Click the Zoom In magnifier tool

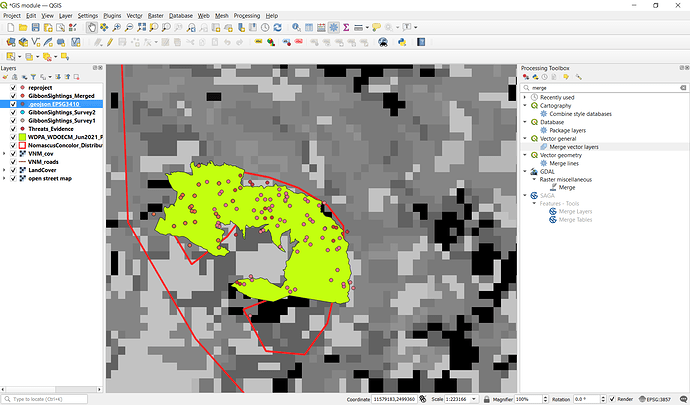pyautogui.click(x=118, y=28)
